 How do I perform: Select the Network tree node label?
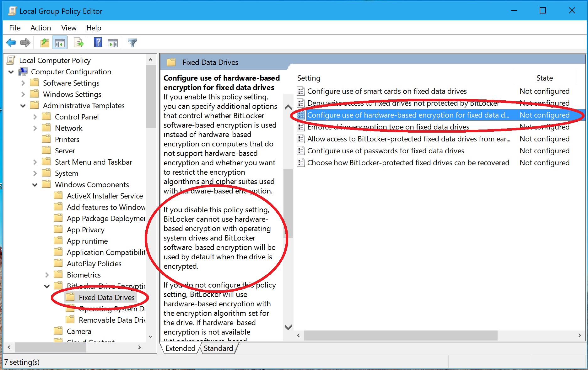[x=69, y=128]
